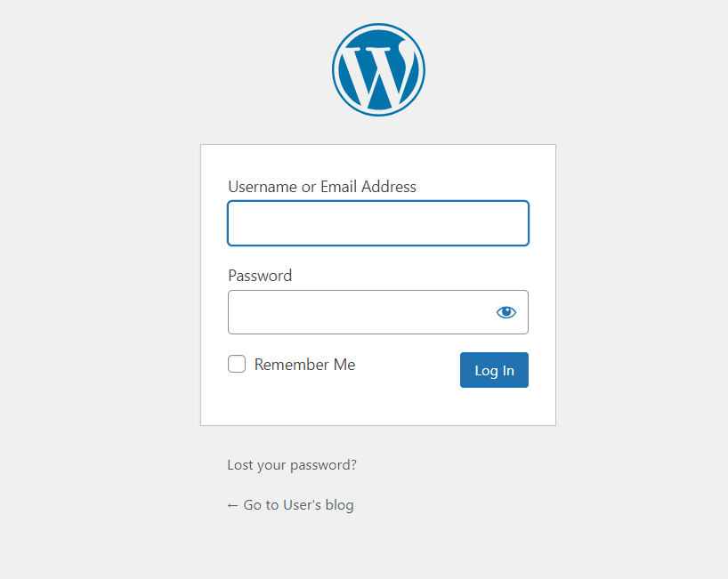Submit the login form with Log In
This screenshot has width=728, height=579.
(494, 370)
